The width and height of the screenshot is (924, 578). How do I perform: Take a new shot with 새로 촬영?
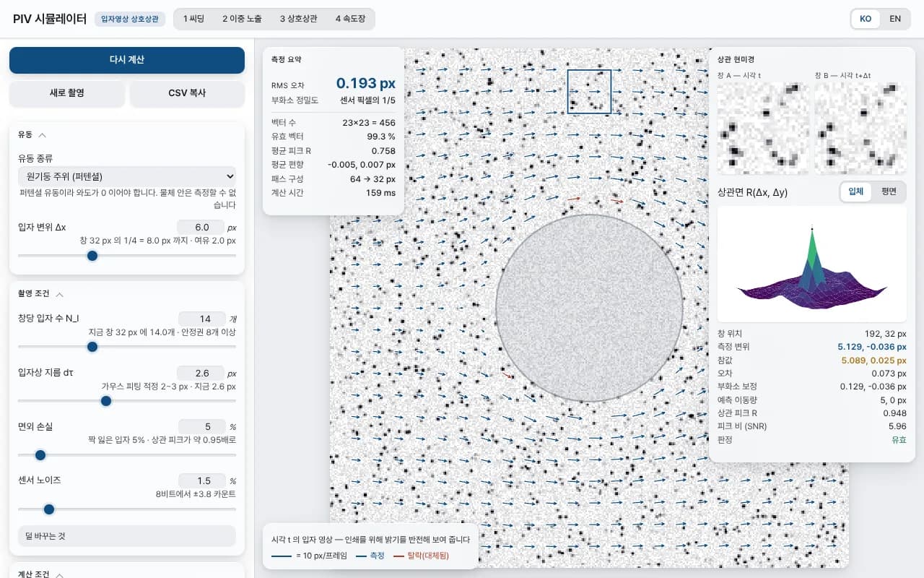coord(67,93)
